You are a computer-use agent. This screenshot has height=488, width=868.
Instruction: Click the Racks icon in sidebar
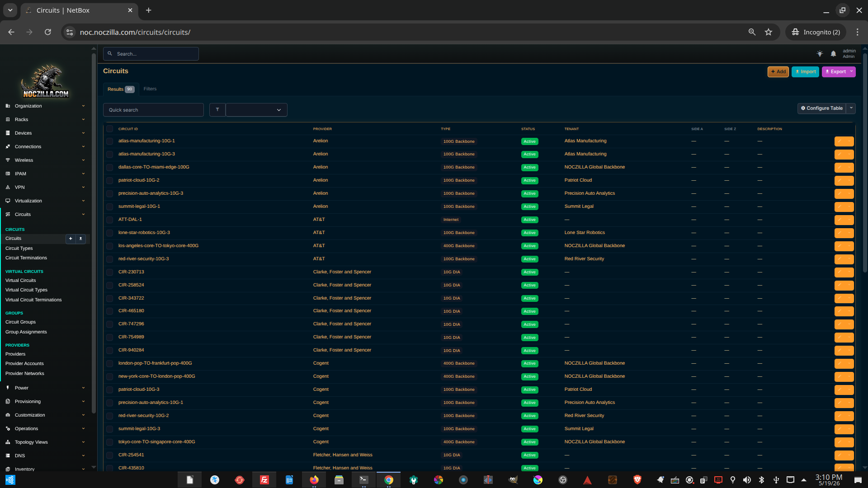8,120
